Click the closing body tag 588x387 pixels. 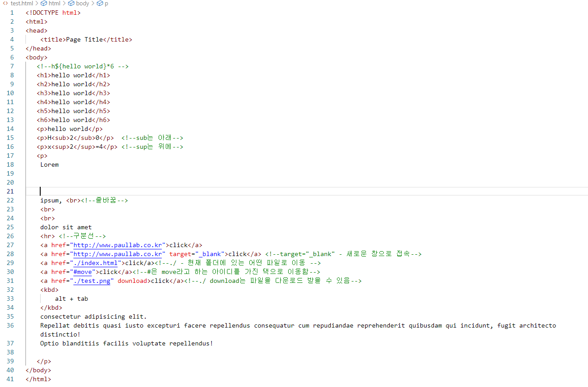(38, 370)
